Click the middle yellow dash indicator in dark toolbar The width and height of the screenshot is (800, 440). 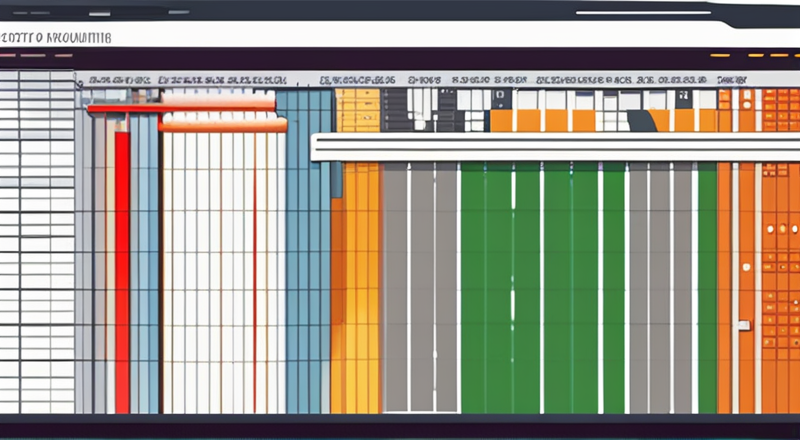tap(756, 55)
